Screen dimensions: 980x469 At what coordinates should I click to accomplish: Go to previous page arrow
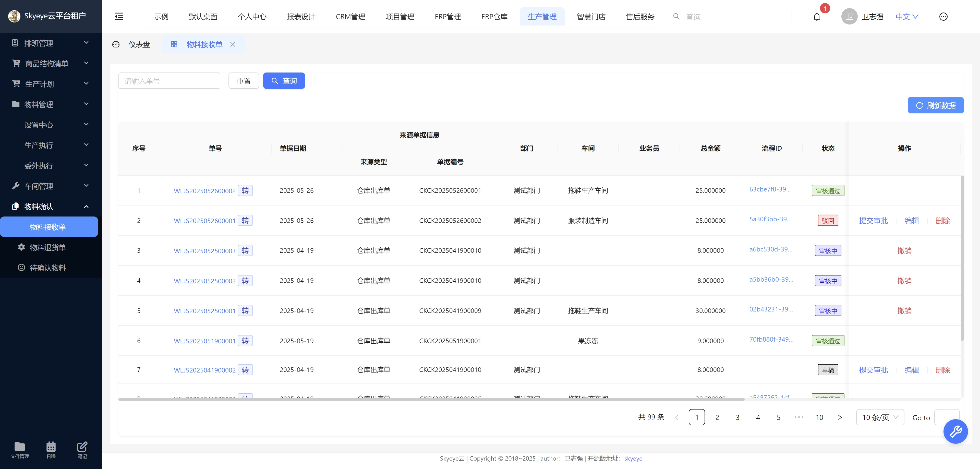pos(676,417)
